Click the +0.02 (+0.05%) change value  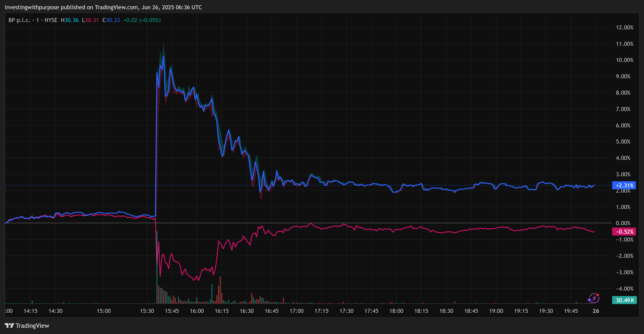tap(142, 20)
